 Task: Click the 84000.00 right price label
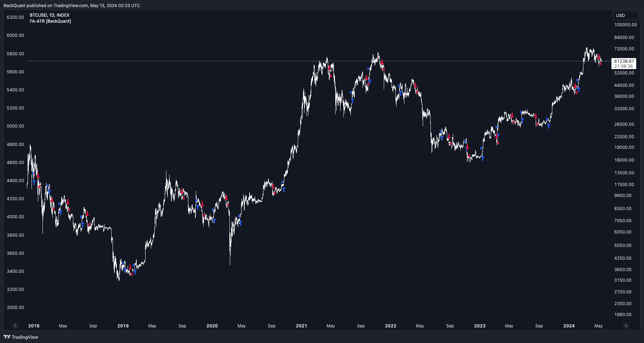[x=624, y=38]
